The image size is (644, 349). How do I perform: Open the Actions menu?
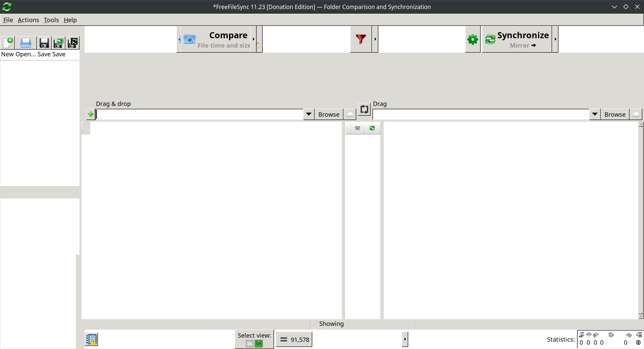coord(28,20)
